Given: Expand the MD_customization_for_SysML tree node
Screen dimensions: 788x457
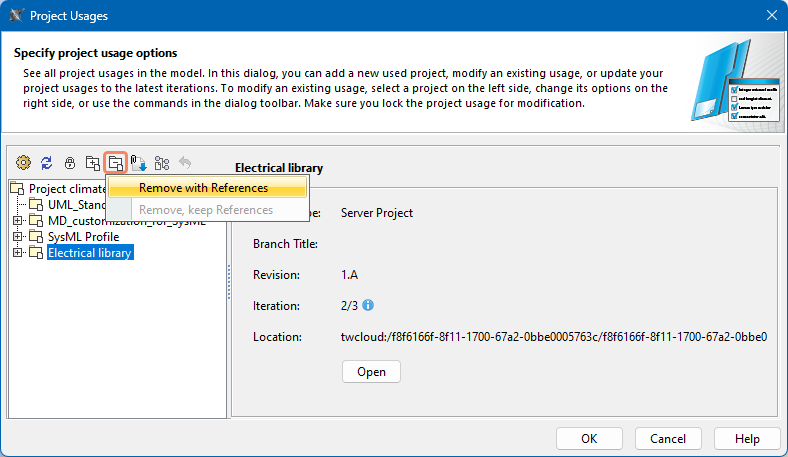Looking at the screenshot, I should tap(18, 221).
